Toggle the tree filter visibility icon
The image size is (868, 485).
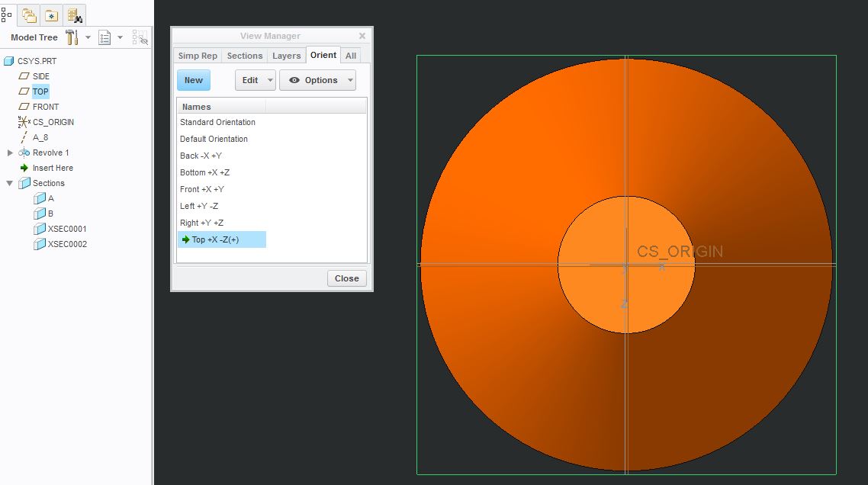pyautogui.click(x=140, y=37)
